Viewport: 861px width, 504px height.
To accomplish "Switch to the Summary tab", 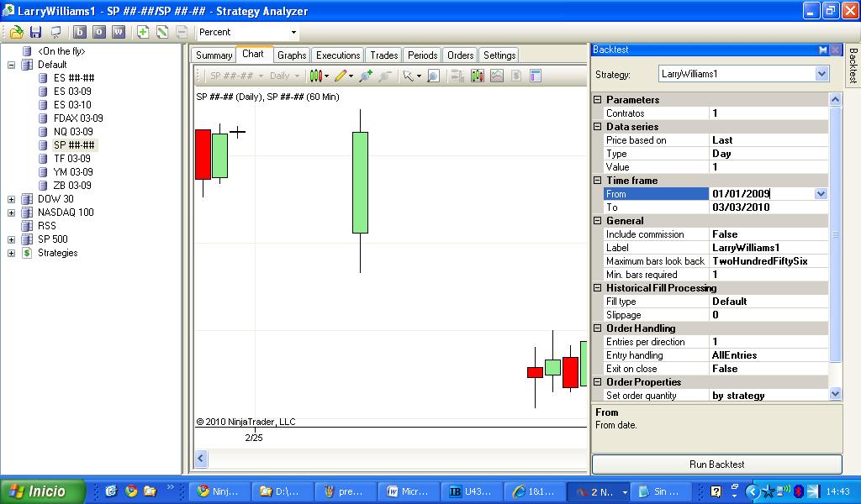I will coord(214,55).
